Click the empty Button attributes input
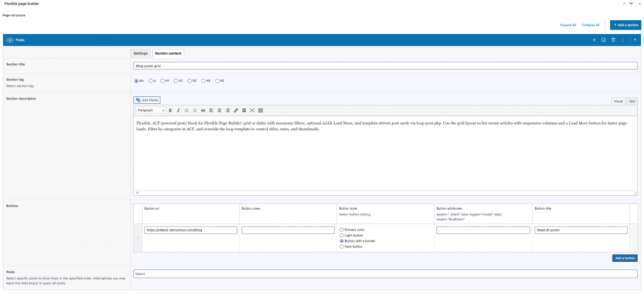The width and height of the screenshot is (644, 294). [483, 230]
